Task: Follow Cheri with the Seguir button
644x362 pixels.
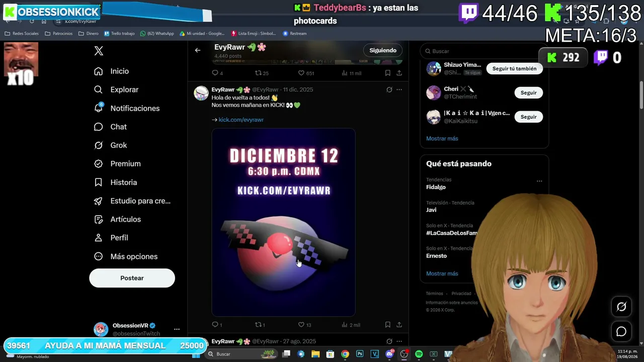Action: (x=528, y=93)
